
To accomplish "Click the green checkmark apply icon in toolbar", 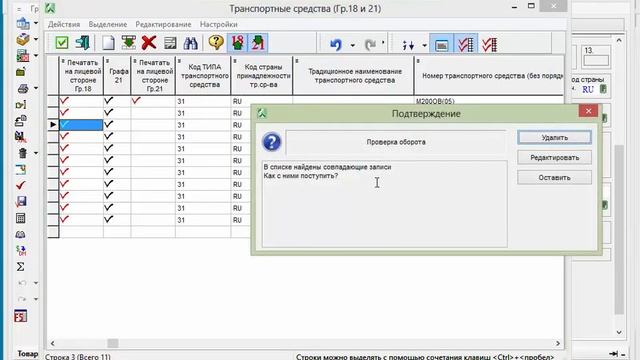I will point(62,43).
